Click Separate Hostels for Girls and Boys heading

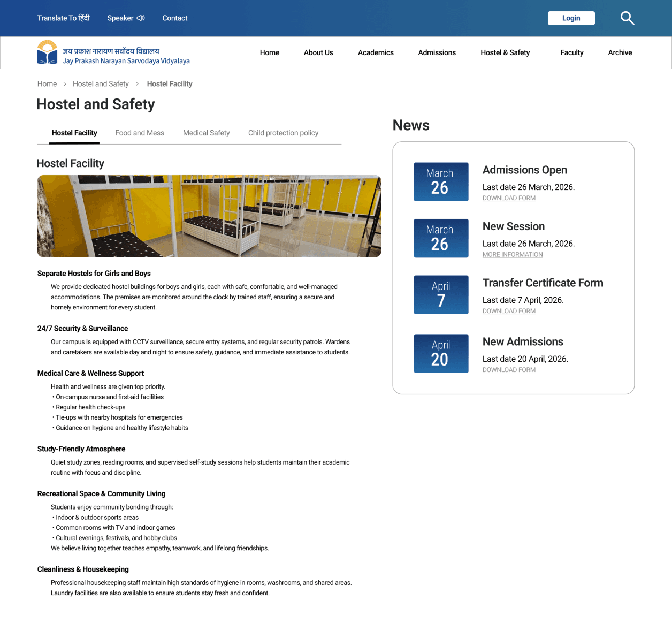(x=94, y=274)
